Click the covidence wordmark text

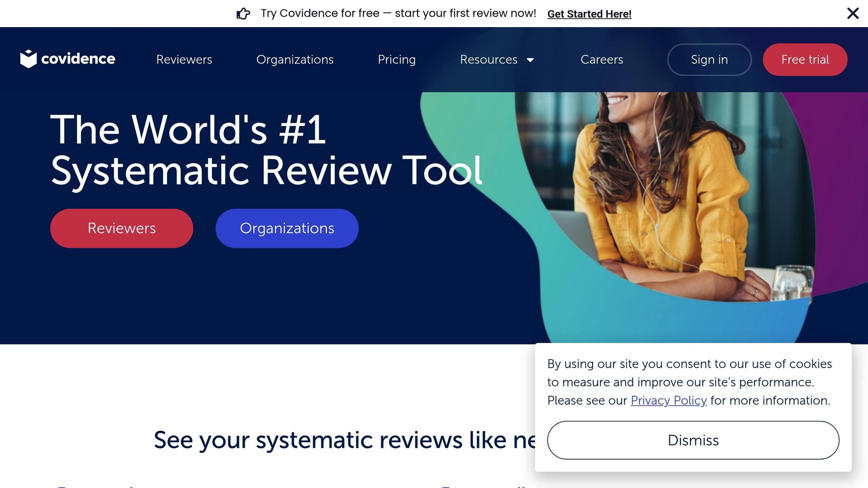pyautogui.click(x=78, y=59)
